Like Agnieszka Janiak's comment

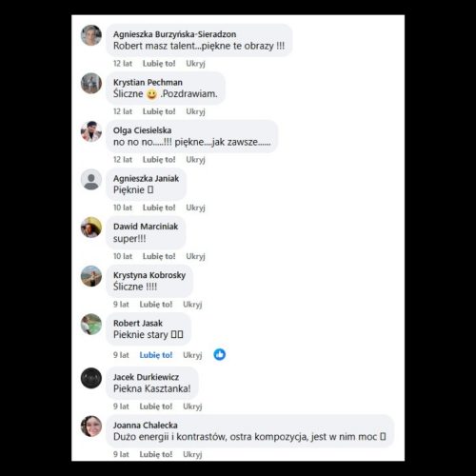point(159,208)
